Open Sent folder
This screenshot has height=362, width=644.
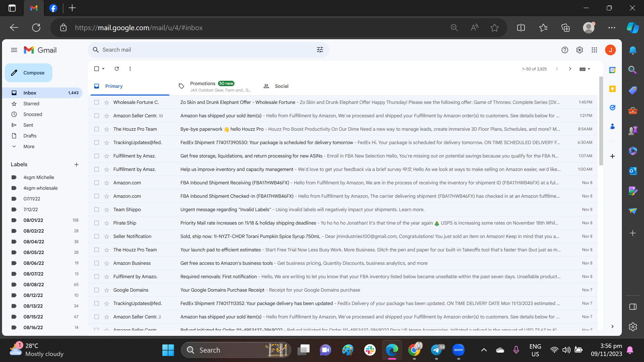pyautogui.click(x=28, y=125)
